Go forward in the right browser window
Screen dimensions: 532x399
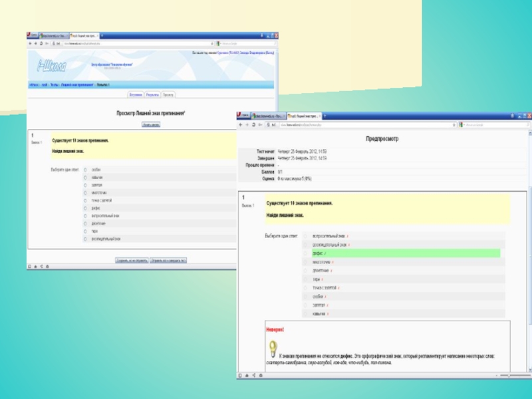pyautogui.click(x=247, y=125)
